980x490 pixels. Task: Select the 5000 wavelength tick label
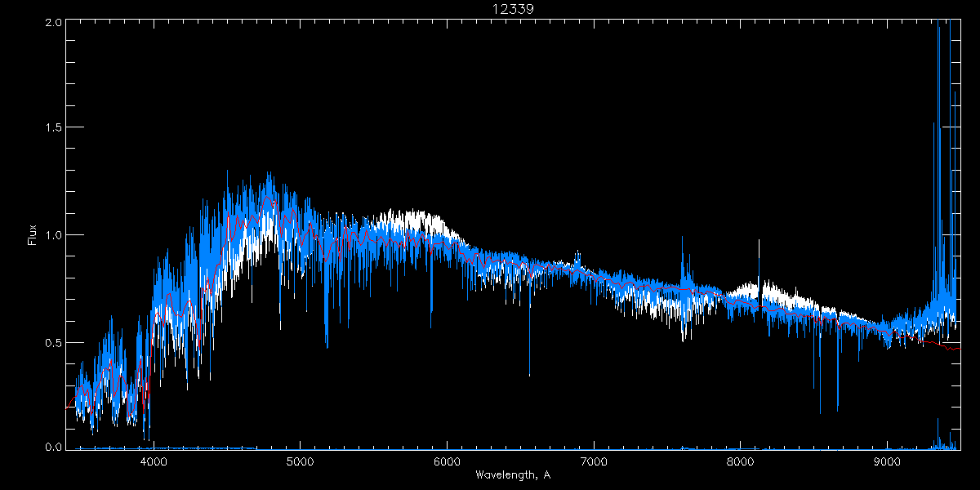[x=300, y=461]
